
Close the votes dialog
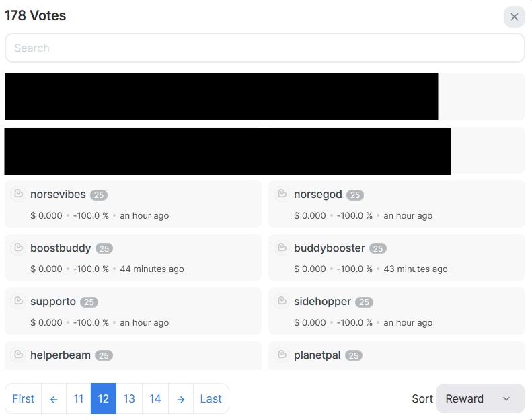pyautogui.click(x=514, y=17)
